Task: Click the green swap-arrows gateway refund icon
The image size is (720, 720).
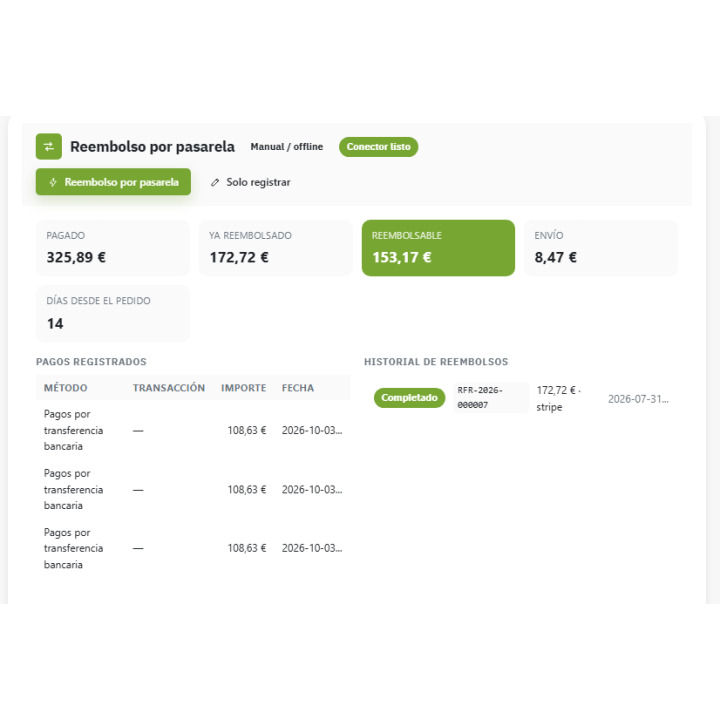Action: [49, 146]
